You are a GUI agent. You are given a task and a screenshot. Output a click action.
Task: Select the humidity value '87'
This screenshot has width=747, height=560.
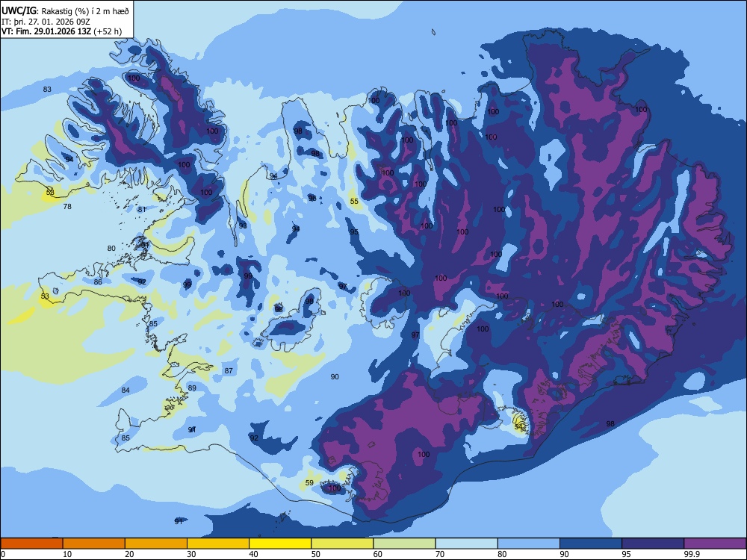229,371
